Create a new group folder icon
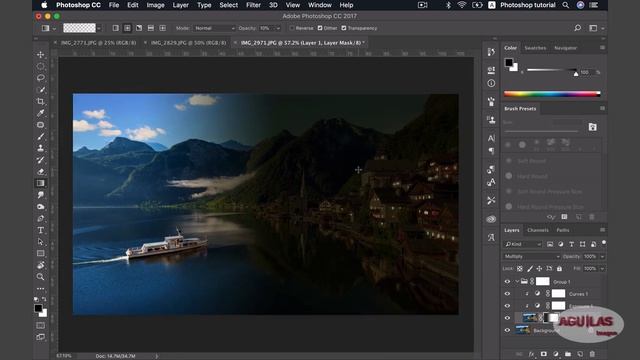The image size is (640, 360). 568,354
